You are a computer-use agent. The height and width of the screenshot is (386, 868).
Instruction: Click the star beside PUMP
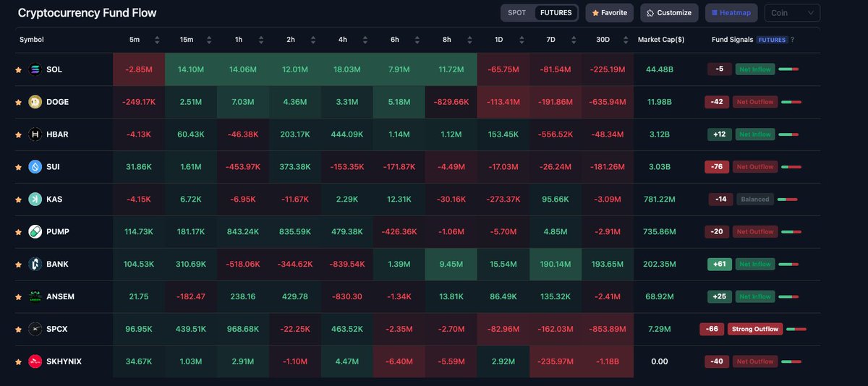pyautogui.click(x=18, y=232)
